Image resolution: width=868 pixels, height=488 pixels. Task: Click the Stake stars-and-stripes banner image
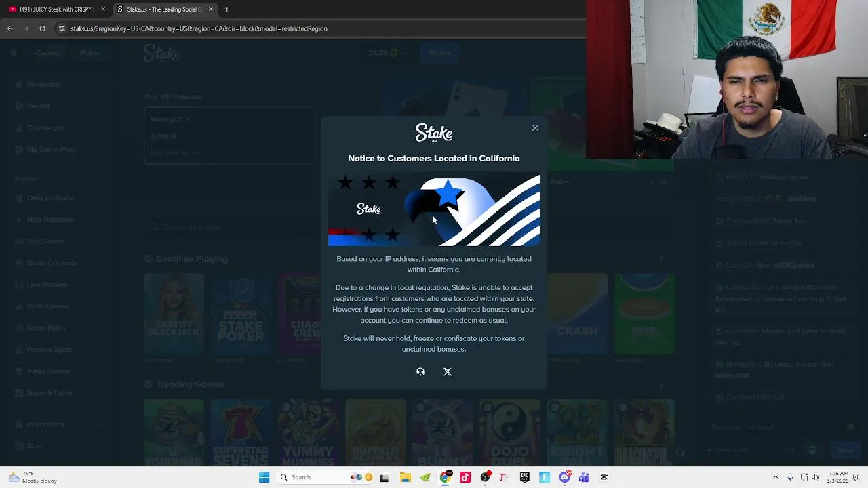pos(434,210)
